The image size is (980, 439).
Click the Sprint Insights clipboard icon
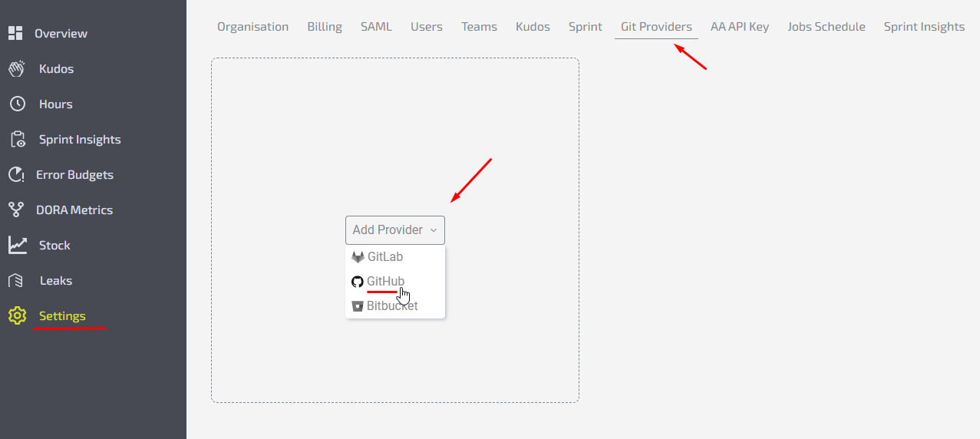17,139
